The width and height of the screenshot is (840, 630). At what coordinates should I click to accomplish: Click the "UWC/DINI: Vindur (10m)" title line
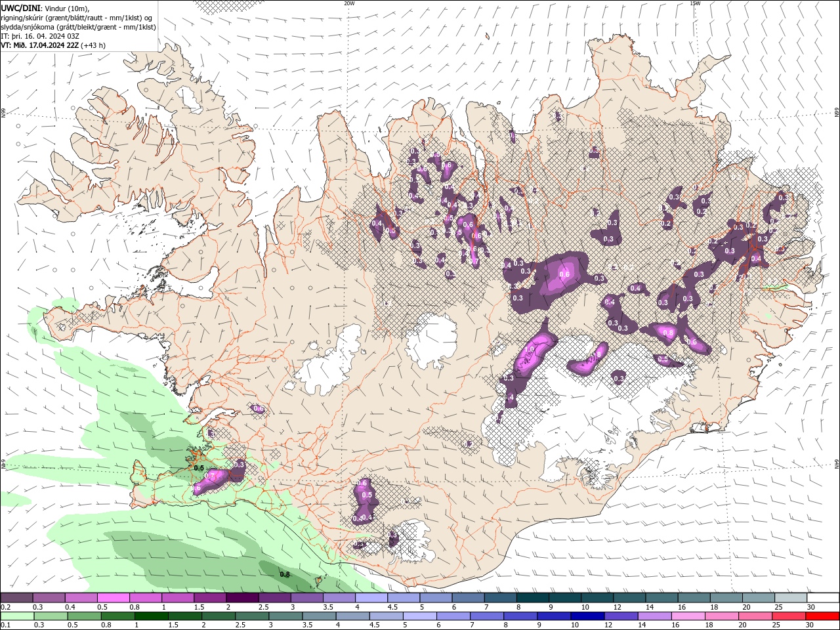tap(45, 8)
